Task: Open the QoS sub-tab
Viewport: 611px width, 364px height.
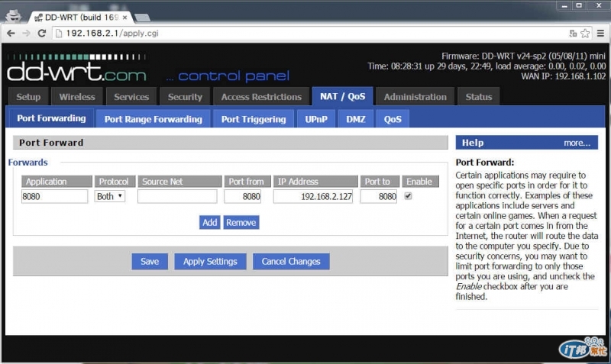Action: 393,119
